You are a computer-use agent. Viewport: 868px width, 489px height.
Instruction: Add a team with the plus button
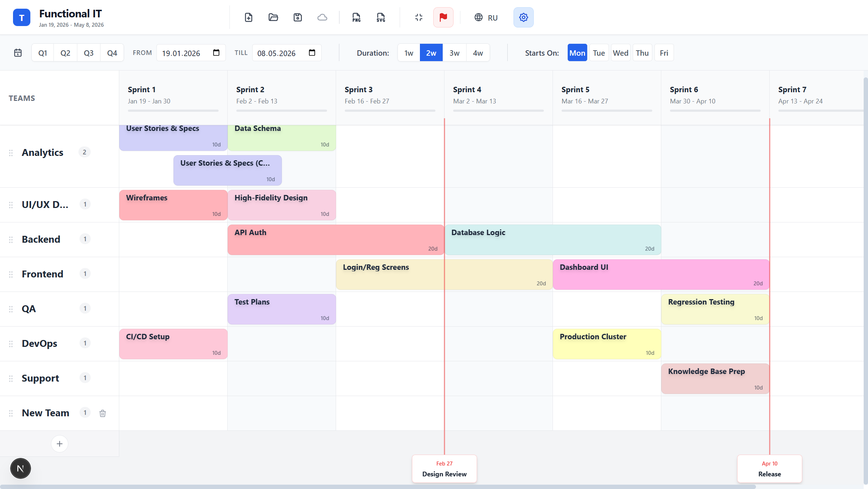pyautogui.click(x=60, y=444)
